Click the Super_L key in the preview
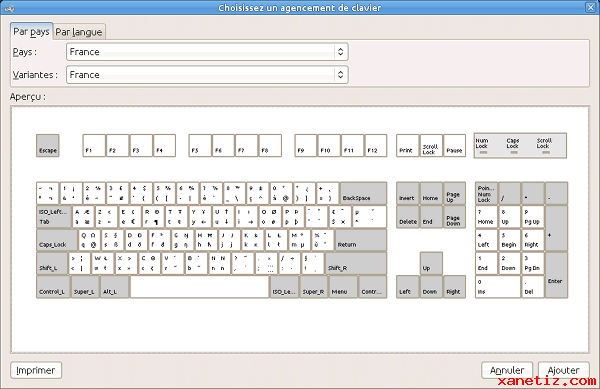The width and height of the screenshot is (600, 389). coord(85,287)
